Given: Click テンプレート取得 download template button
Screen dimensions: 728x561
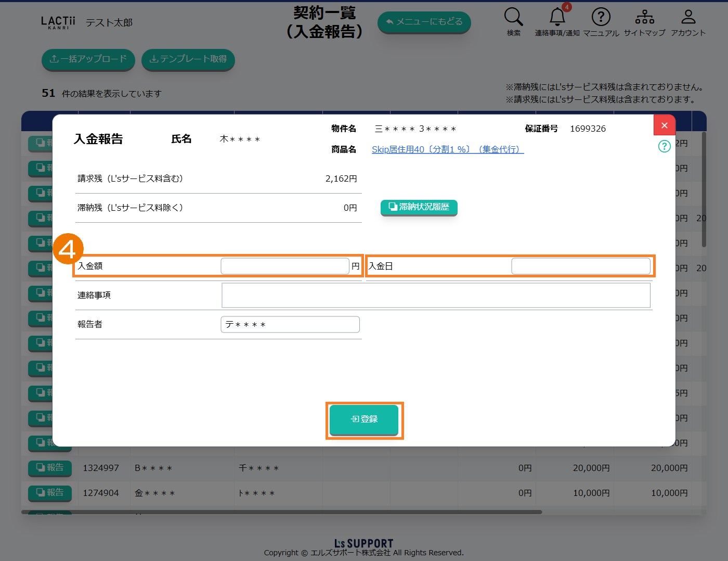Looking at the screenshot, I should tap(188, 59).
